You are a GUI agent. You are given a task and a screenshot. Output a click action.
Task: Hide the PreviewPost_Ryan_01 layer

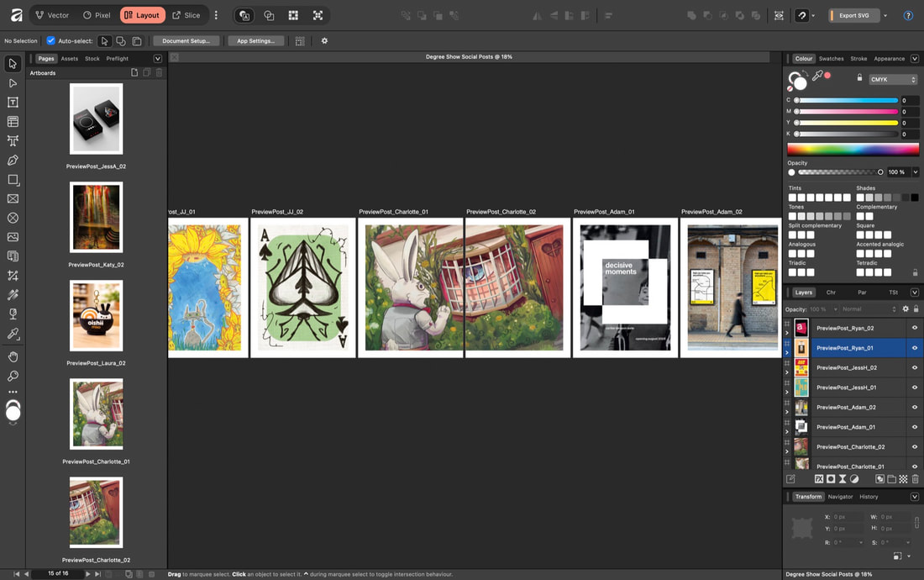[x=915, y=348]
